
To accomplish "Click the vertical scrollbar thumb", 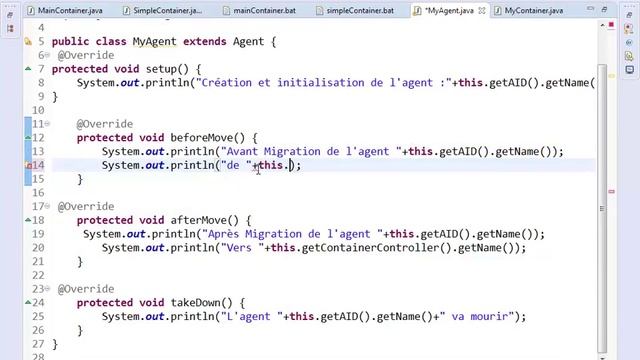I will tap(602, 208).
